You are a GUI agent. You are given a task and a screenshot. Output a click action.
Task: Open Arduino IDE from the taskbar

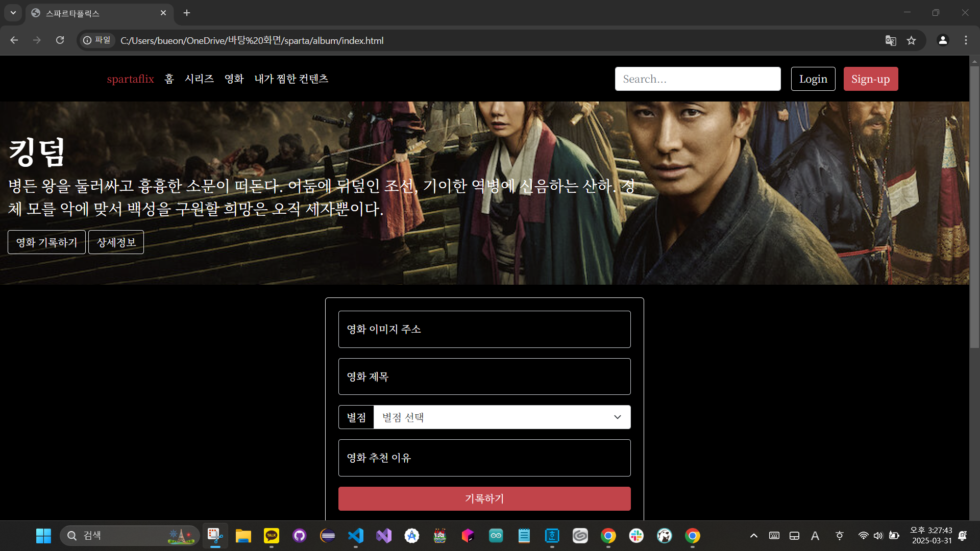click(496, 536)
